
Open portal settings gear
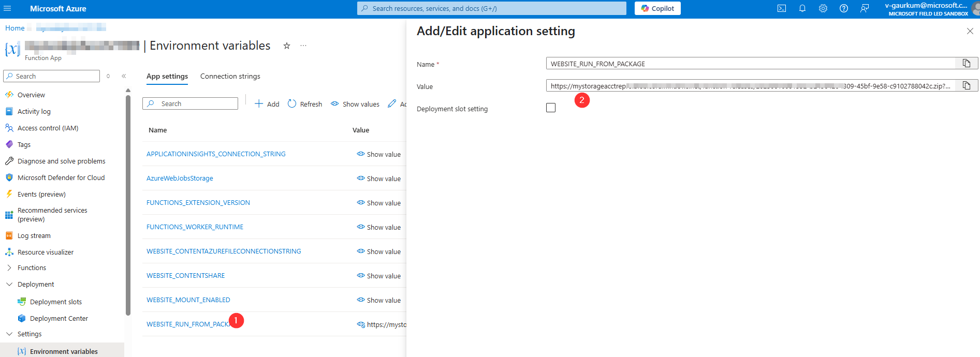[x=823, y=8]
